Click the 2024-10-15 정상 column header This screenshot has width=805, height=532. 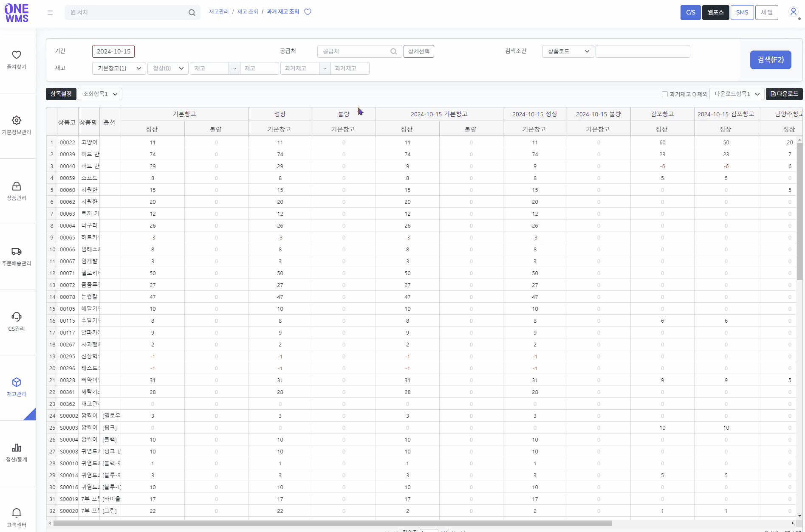535,114
